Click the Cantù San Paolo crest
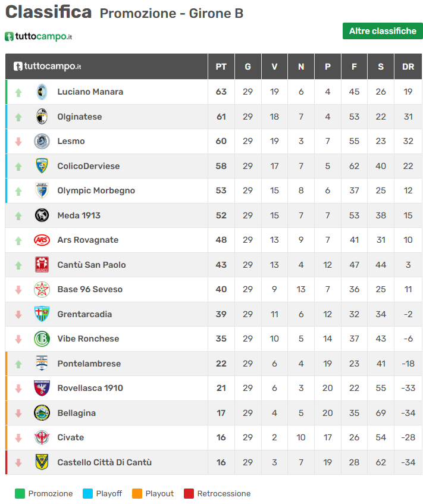 coord(42,265)
